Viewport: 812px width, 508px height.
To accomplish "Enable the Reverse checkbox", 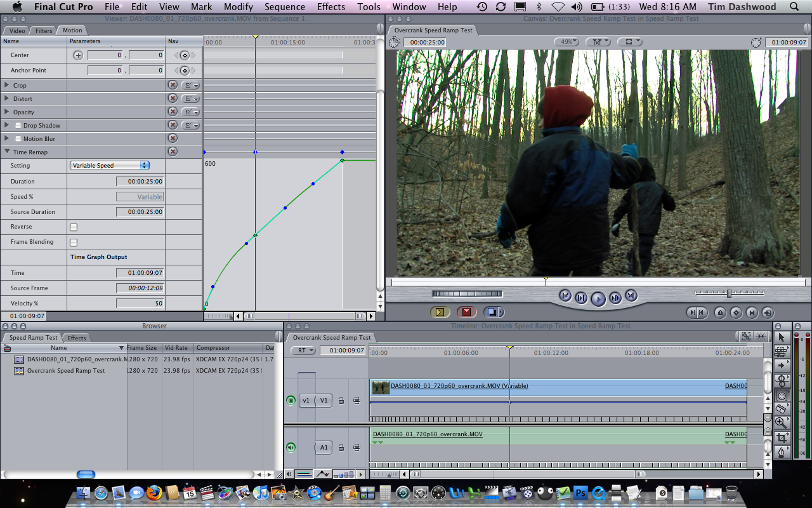I will tap(74, 227).
